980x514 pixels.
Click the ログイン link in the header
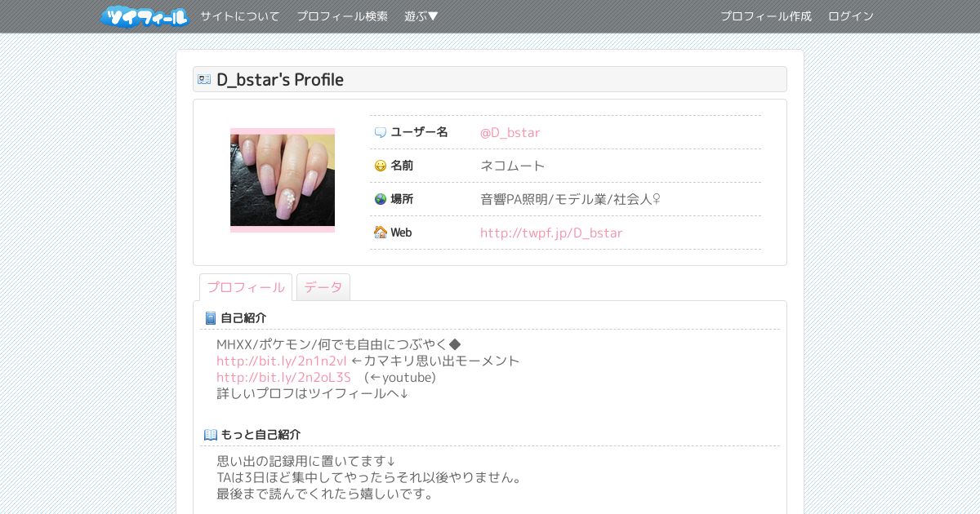(851, 16)
